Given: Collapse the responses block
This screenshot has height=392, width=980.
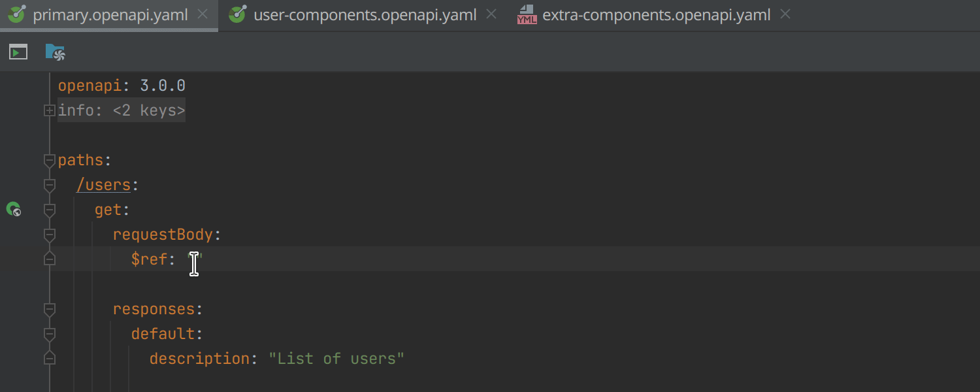Looking at the screenshot, I should (x=49, y=309).
